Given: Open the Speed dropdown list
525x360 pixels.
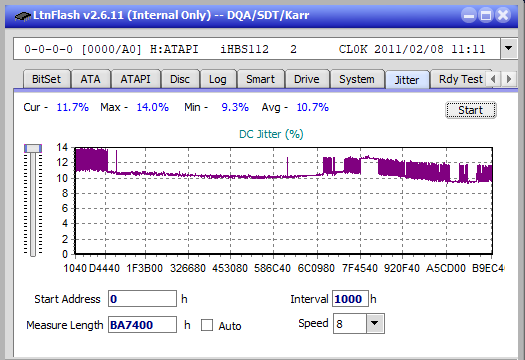Looking at the screenshot, I should pyautogui.click(x=375, y=323).
